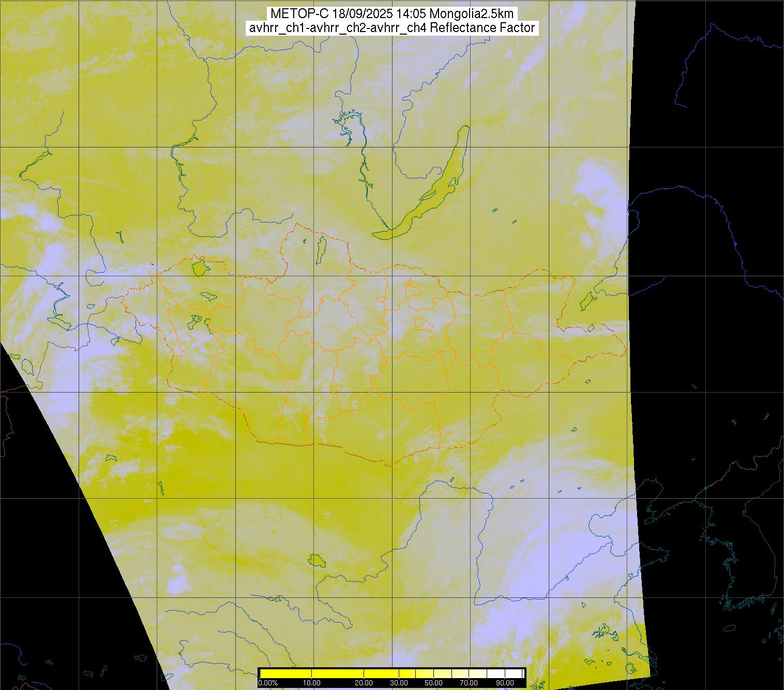
Task: Click the 10.00 label on the color scale
Action: pos(312,683)
